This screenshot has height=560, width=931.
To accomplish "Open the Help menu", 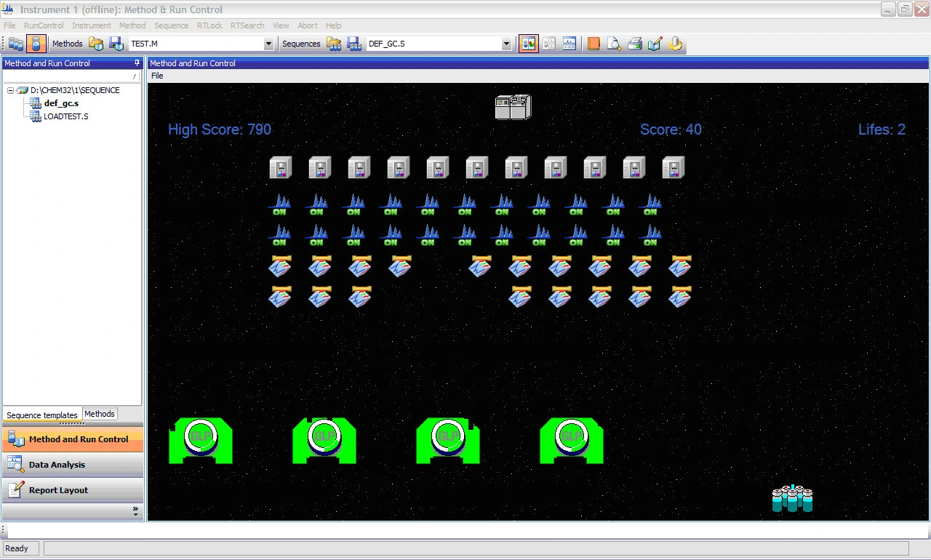I will pos(333,25).
